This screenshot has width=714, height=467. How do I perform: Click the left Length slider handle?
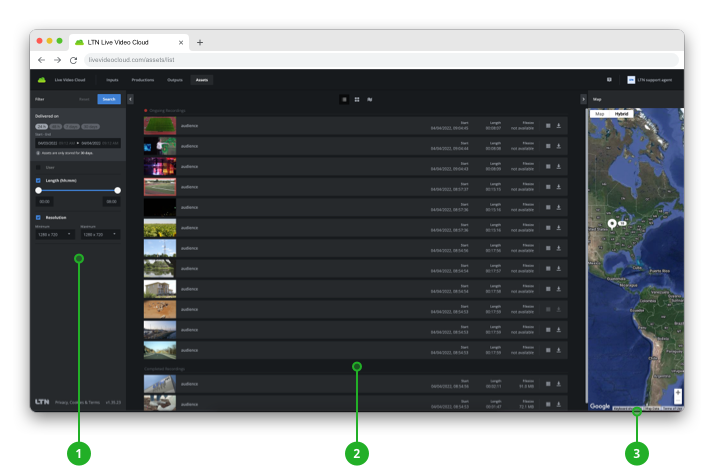tap(38, 190)
